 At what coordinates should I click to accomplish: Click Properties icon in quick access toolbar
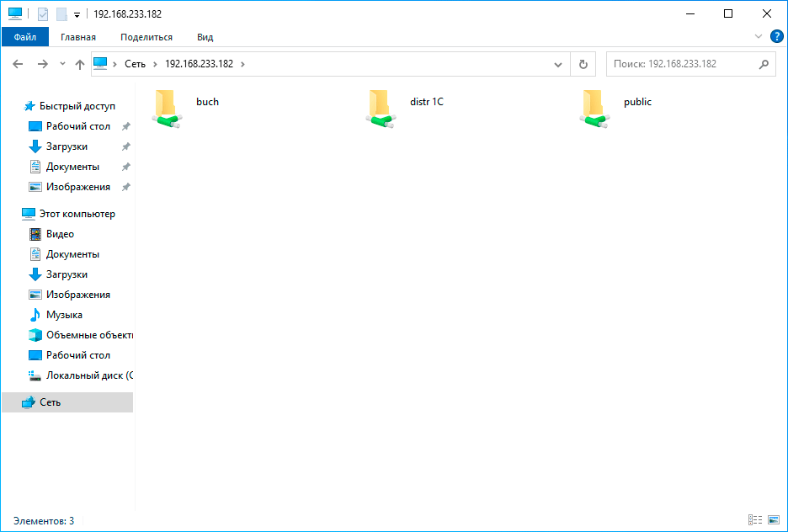coord(43,14)
